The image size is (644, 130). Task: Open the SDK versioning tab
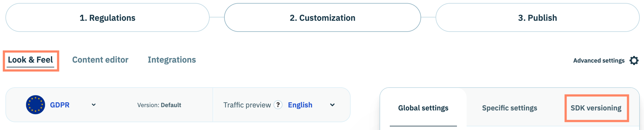(x=596, y=108)
